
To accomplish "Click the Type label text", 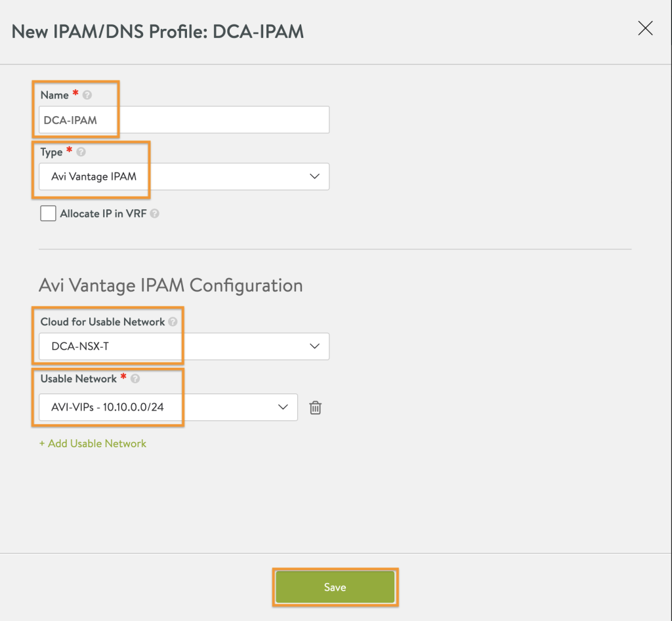I will [51, 152].
